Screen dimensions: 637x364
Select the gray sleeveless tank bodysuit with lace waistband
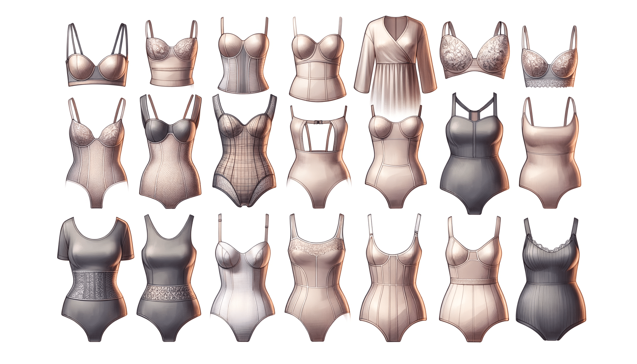168,281
